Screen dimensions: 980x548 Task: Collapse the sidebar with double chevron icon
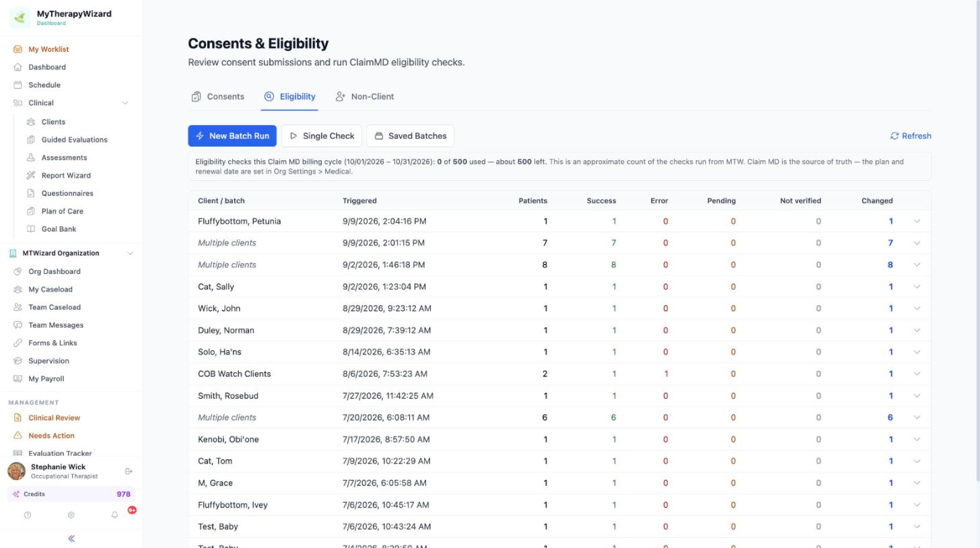click(71, 539)
